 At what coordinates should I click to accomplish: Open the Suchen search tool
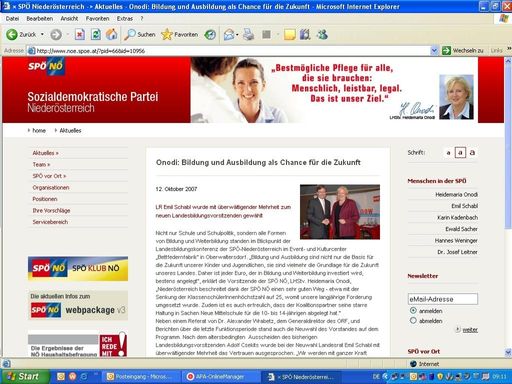point(139,34)
